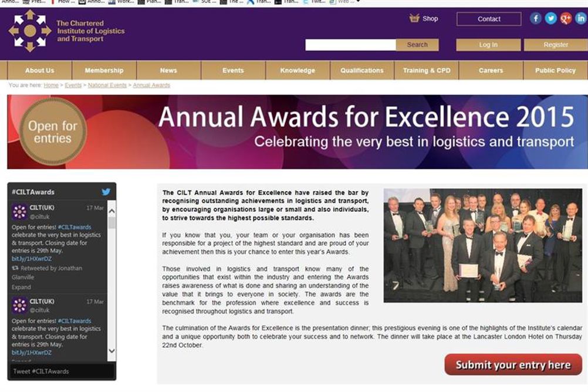This screenshot has height=392, width=588.
Task: Click the Tweet #CILTAwards compose box
Action: (62, 371)
